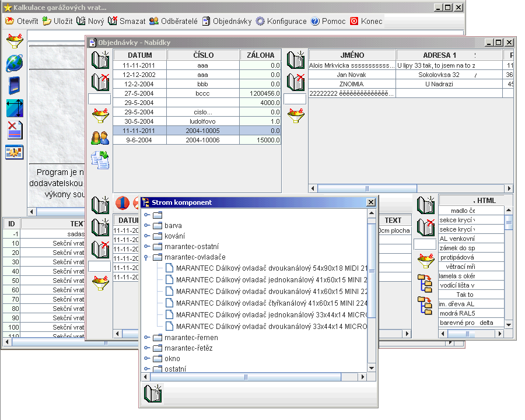The image size is (525, 420).
Task: Add new item with book icon beside HTML list
Action: pos(426,205)
